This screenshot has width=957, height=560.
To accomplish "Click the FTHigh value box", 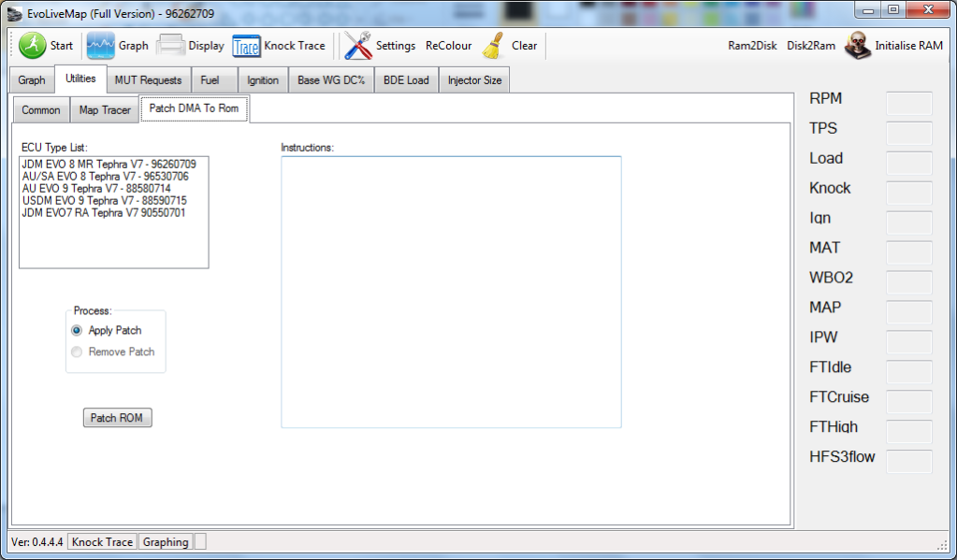I will pos(908,432).
